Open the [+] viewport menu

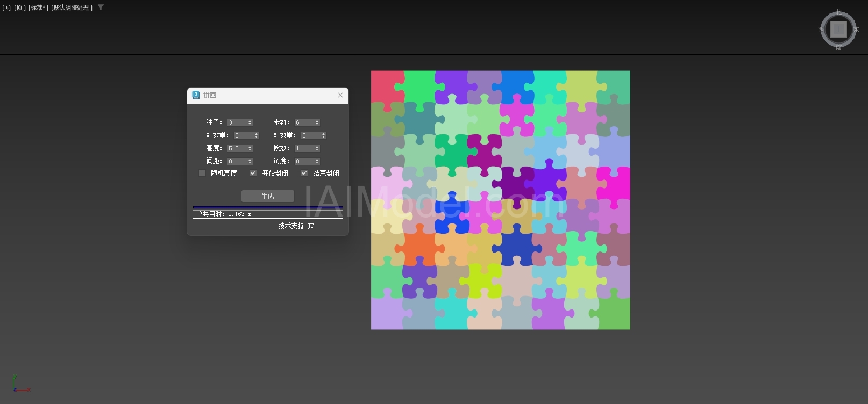point(6,8)
